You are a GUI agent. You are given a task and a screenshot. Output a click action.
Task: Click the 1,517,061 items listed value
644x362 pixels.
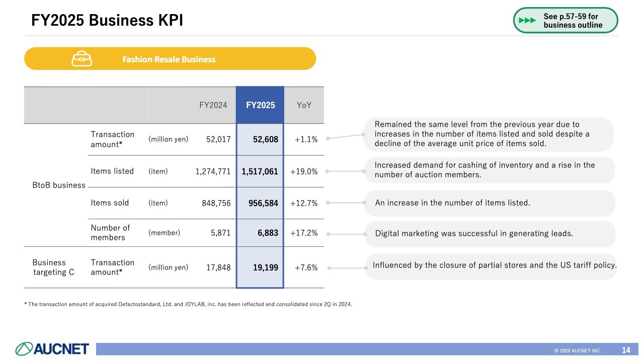pyautogui.click(x=260, y=171)
